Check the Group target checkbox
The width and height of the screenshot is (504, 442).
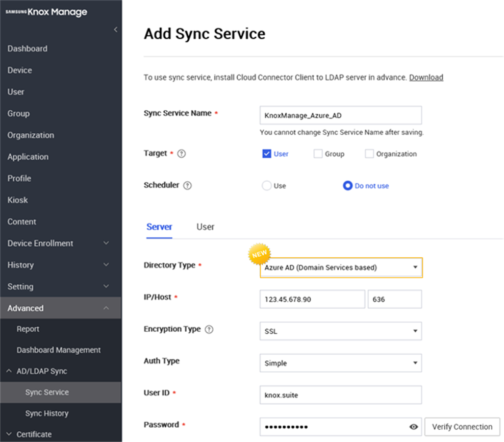[318, 154]
